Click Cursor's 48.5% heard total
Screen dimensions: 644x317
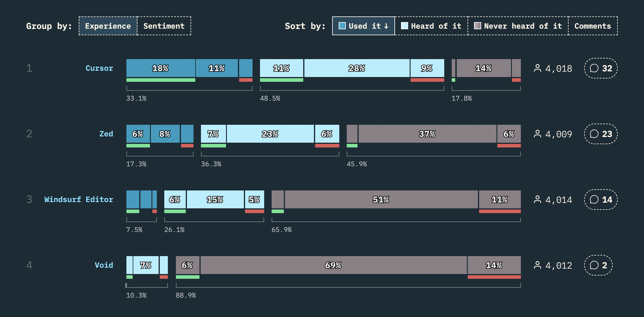pos(270,99)
